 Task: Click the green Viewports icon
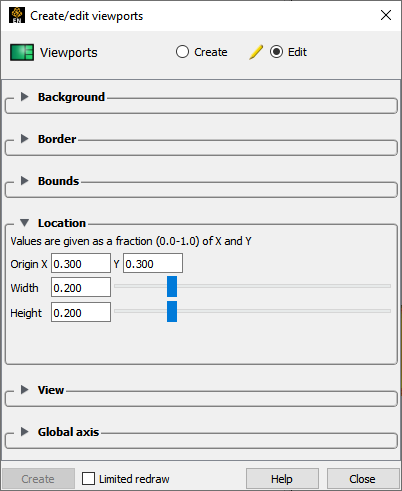point(22,52)
